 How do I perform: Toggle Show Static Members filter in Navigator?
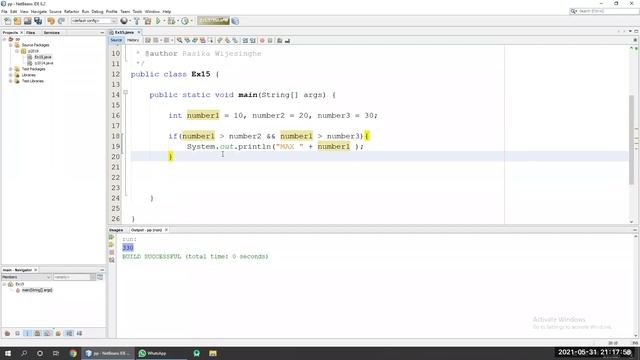[27, 333]
